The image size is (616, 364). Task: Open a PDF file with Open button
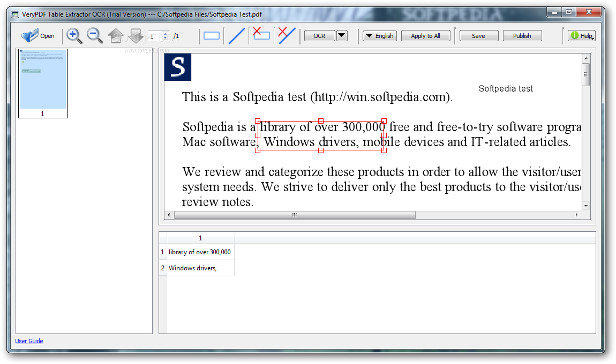(37, 36)
